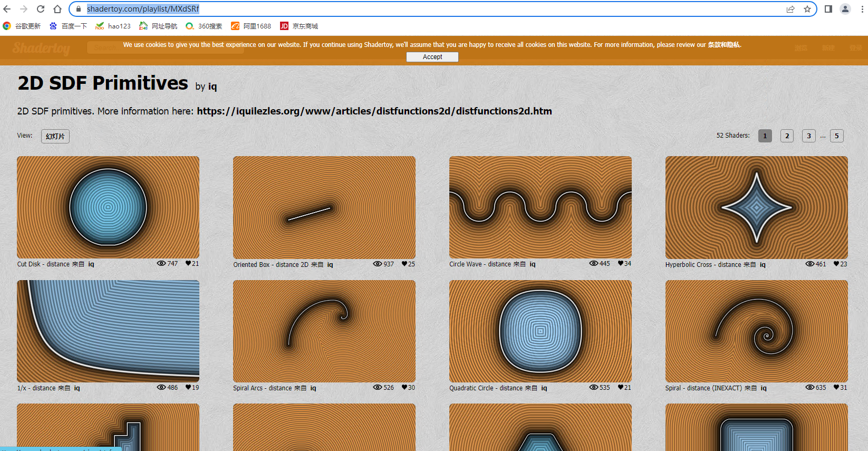The width and height of the screenshot is (868, 451).
Task: Bookmark this page with the star icon
Action: pyautogui.click(x=807, y=9)
